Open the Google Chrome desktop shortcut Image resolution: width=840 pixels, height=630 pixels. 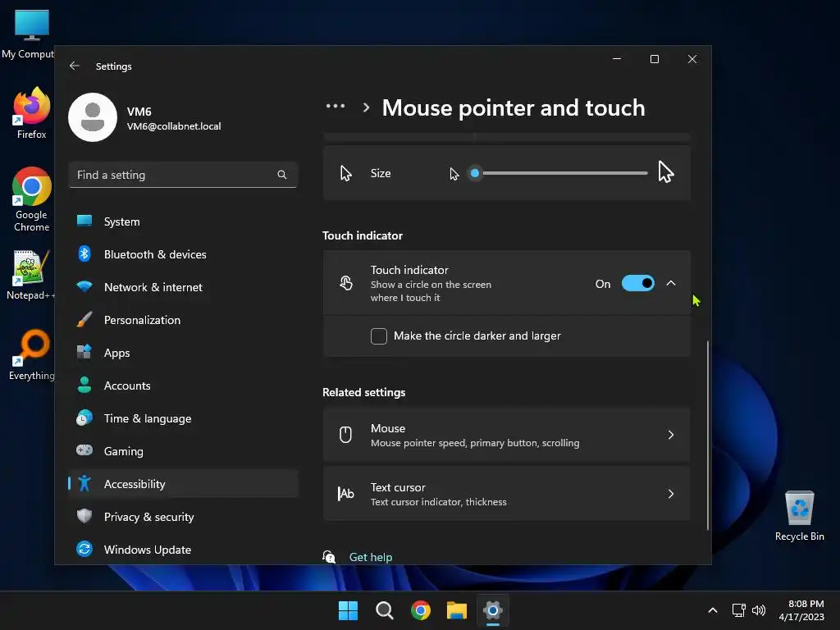tap(32, 199)
